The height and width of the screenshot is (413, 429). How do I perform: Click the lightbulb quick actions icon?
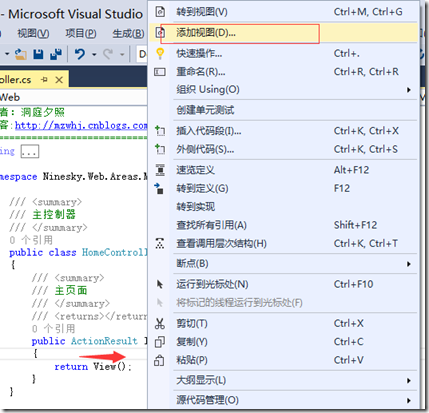pos(160,53)
